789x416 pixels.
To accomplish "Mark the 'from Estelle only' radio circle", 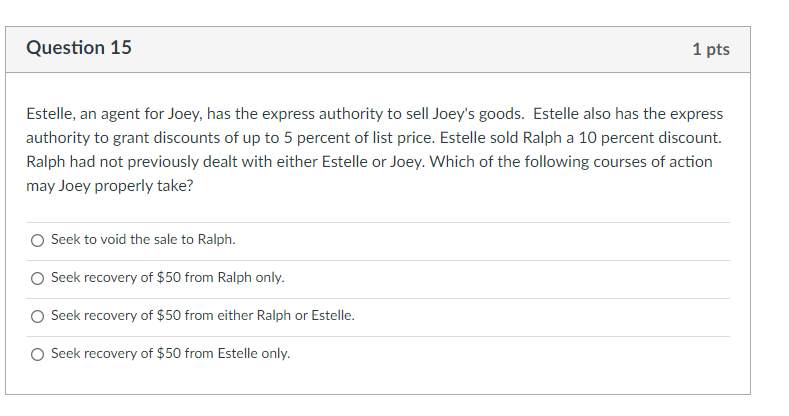I will [x=37, y=355].
